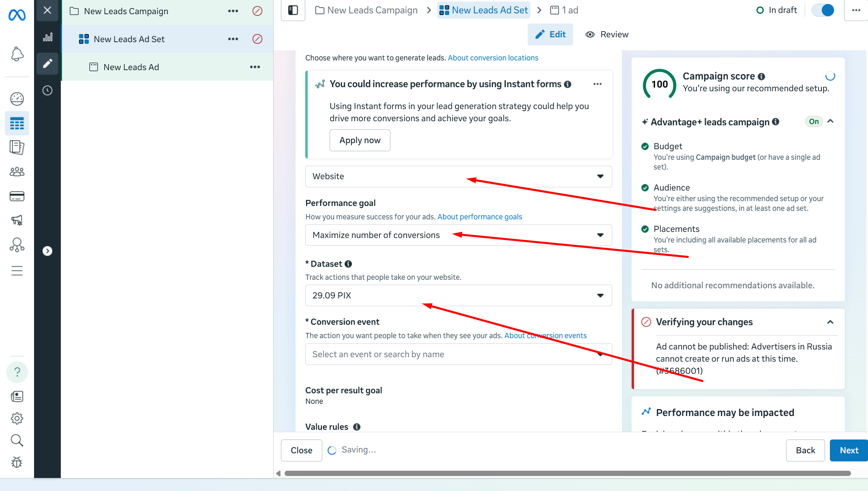Open the 29.09 PIX dataset dropdown
Screen dimensions: 868x491
(x=459, y=296)
